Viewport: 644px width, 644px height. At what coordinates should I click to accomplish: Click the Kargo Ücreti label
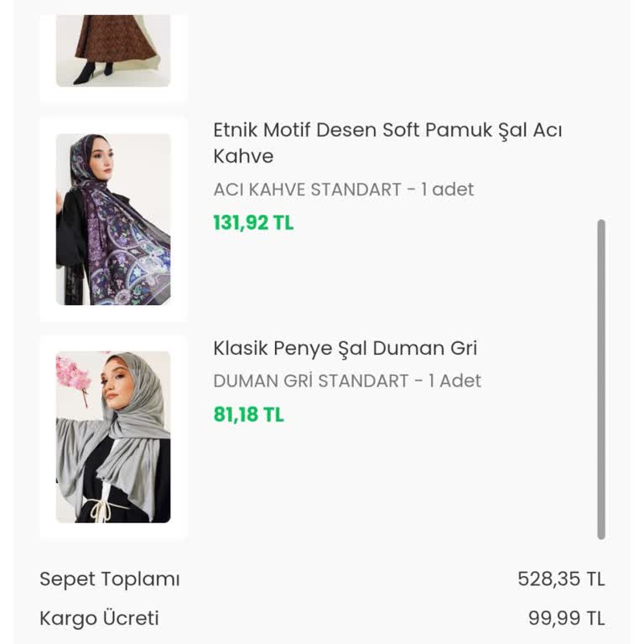click(99, 619)
